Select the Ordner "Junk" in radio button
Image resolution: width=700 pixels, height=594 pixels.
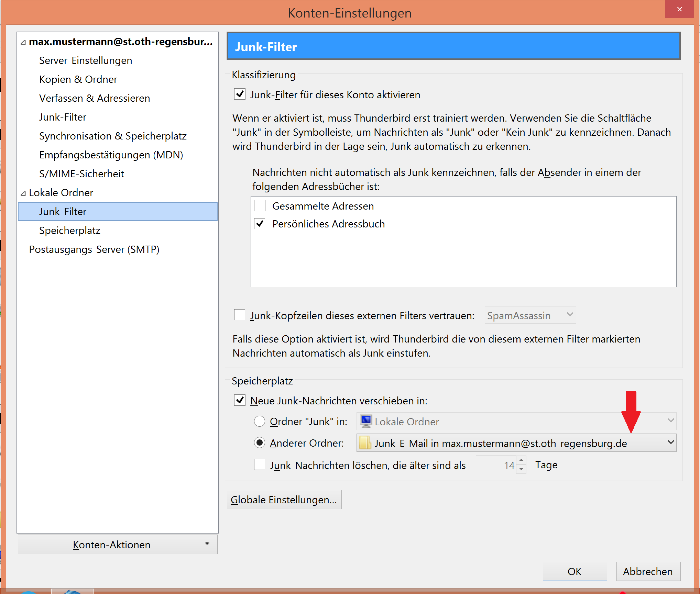260,421
